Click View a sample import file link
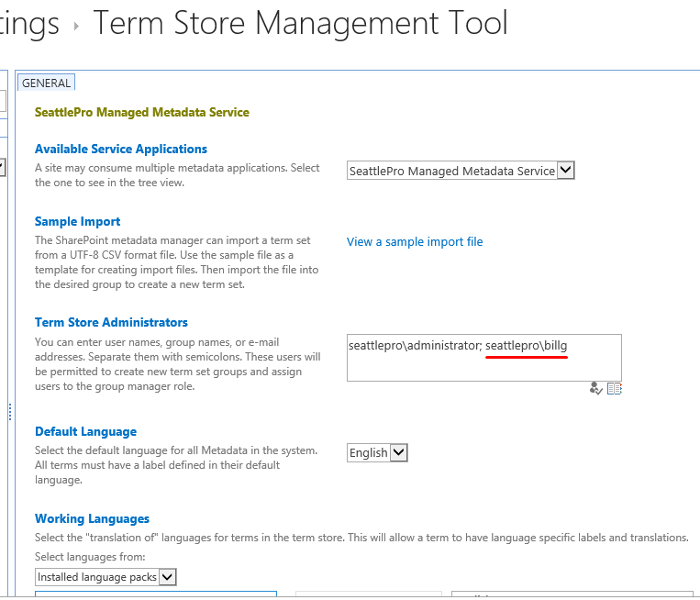700x600 pixels. [415, 241]
